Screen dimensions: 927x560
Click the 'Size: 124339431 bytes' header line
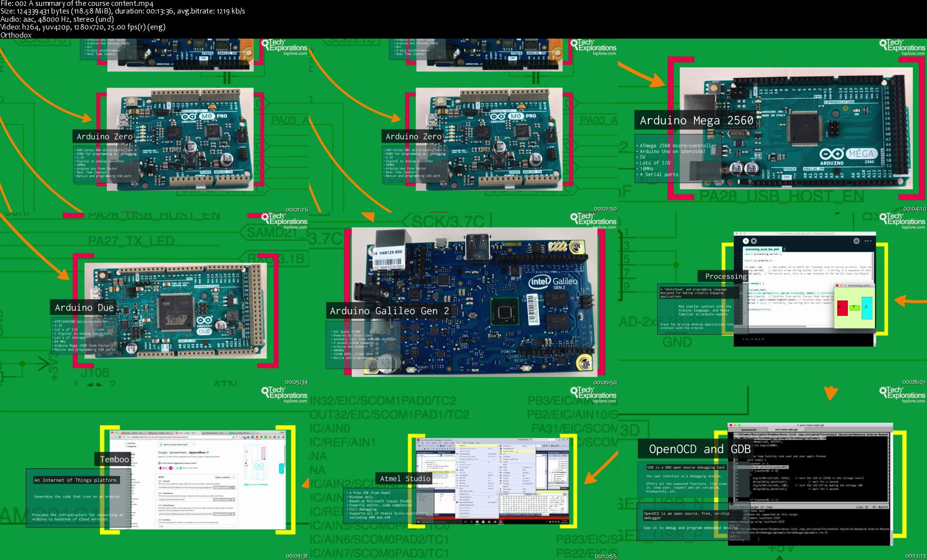[x=123, y=11]
